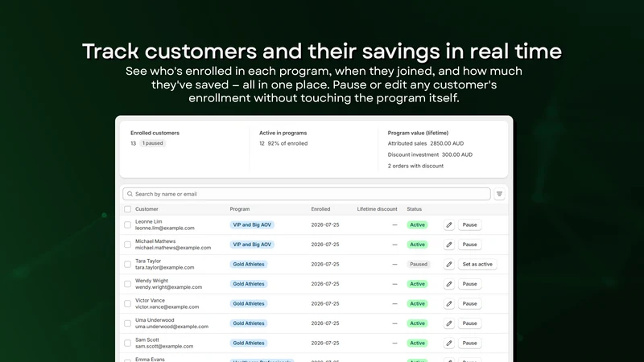
Task: Pause Uma Underwood's enrollment
Action: (470, 323)
